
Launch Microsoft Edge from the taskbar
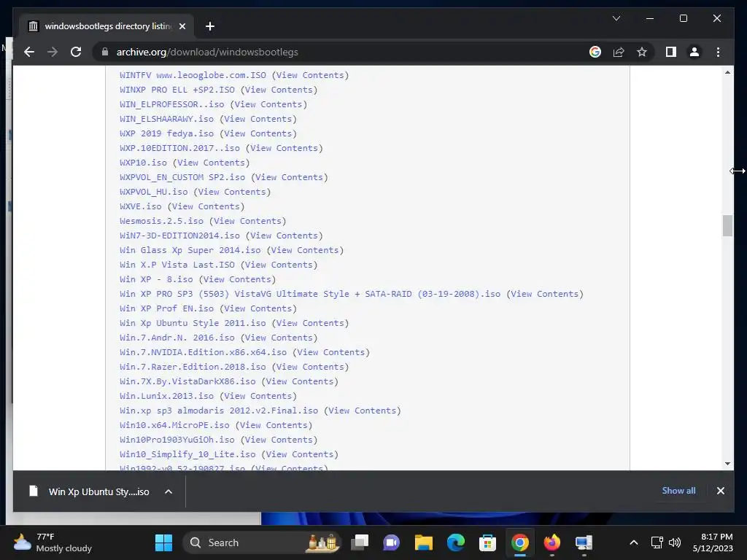[x=455, y=542]
